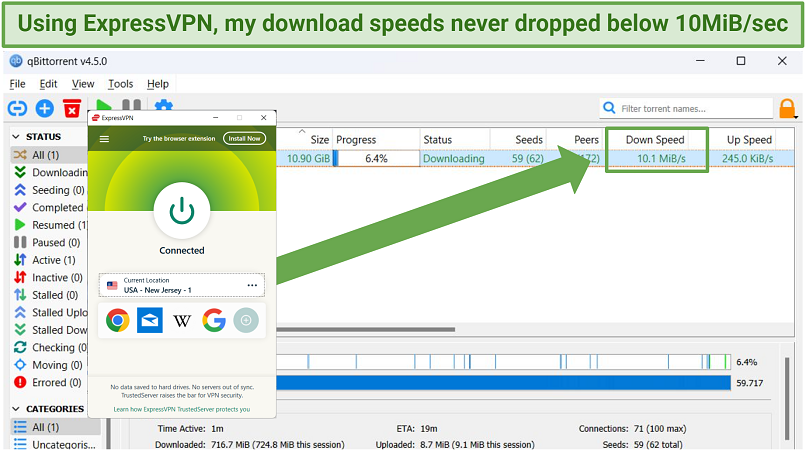The height and width of the screenshot is (452, 806).
Task: Open Chrome shortcut in ExpressVPN
Action: [x=118, y=320]
